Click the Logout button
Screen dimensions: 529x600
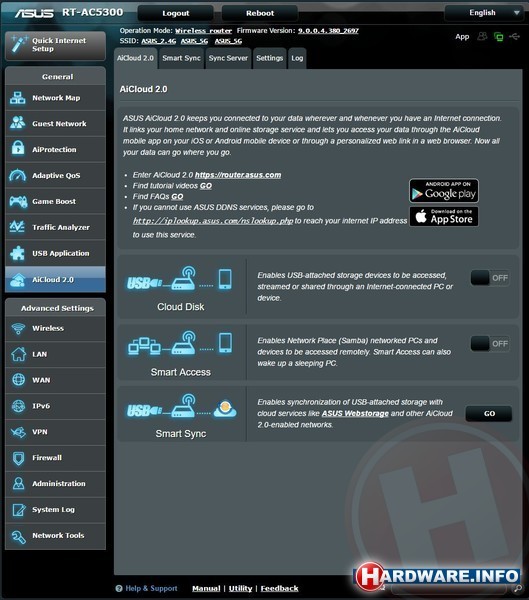coord(176,13)
